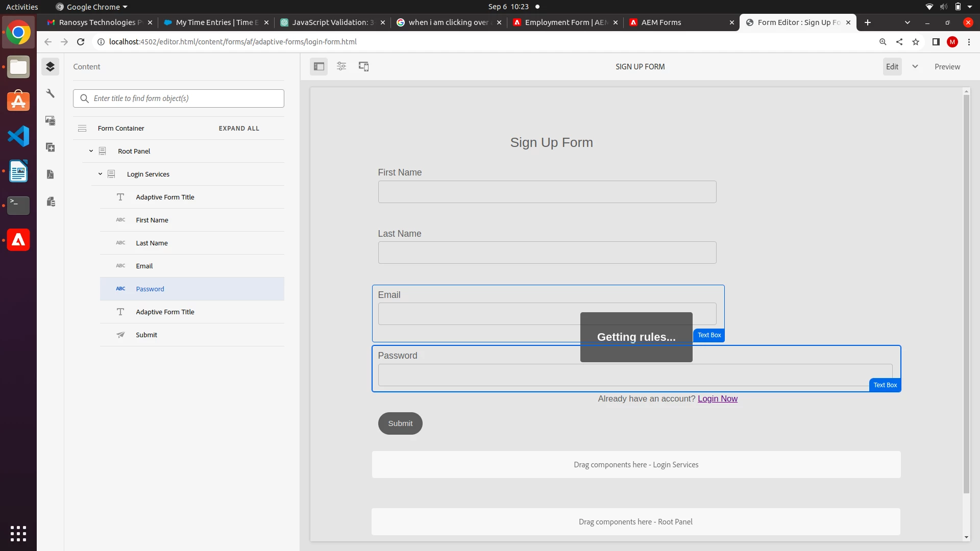The image size is (980, 551).
Task: Open Visual Studio Code from dock
Action: (18, 136)
